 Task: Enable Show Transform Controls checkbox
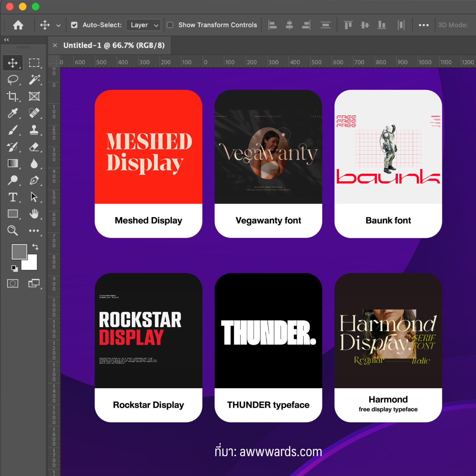[x=170, y=25]
